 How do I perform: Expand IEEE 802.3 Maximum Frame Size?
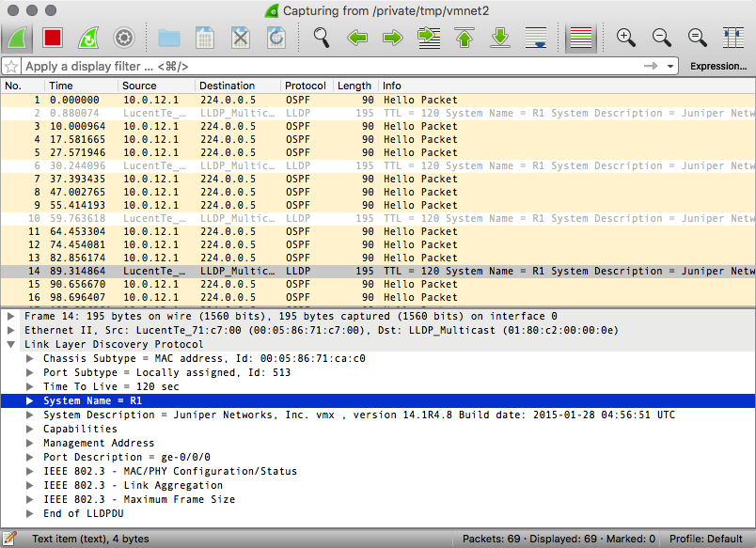[29, 499]
